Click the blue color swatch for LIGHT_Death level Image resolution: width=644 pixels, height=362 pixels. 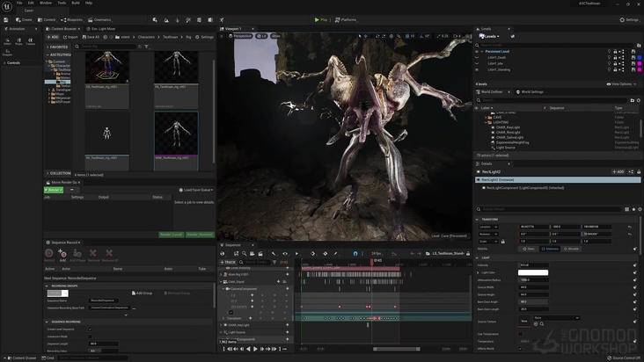[640, 58]
